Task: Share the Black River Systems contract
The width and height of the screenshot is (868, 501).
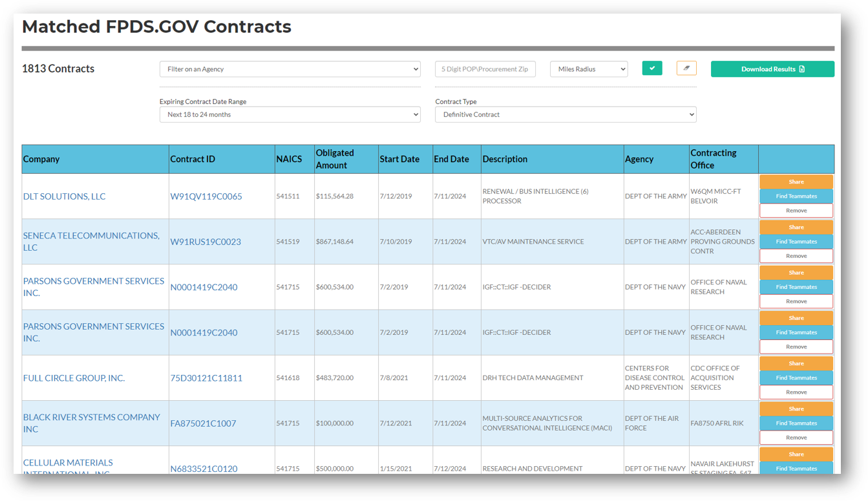Action: click(x=796, y=409)
